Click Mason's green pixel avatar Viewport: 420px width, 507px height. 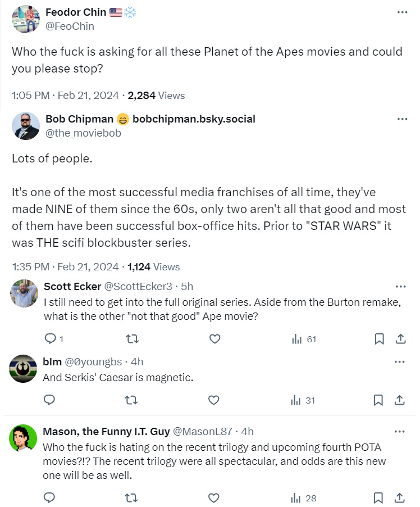(x=24, y=438)
